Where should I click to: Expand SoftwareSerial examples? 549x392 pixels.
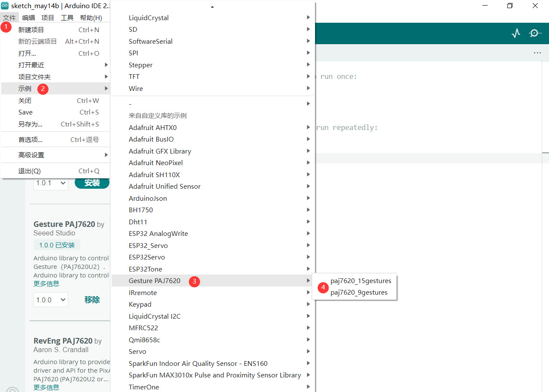point(213,41)
